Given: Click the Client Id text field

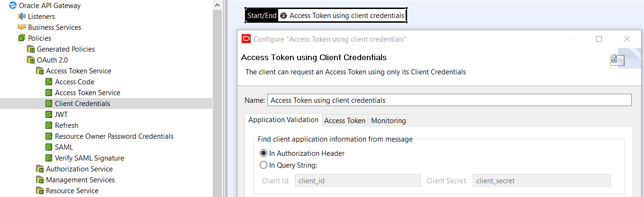Looking at the screenshot, I should point(358,181).
